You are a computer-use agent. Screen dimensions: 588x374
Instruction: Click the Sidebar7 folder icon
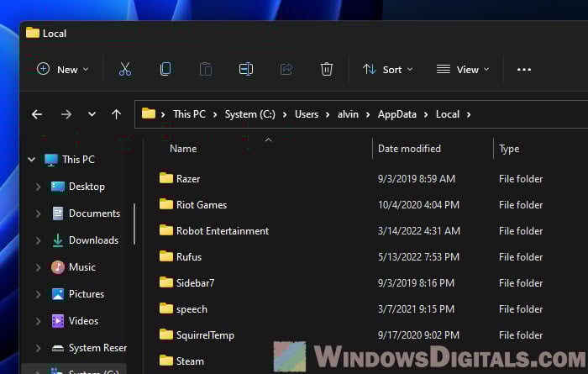click(x=166, y=282)
